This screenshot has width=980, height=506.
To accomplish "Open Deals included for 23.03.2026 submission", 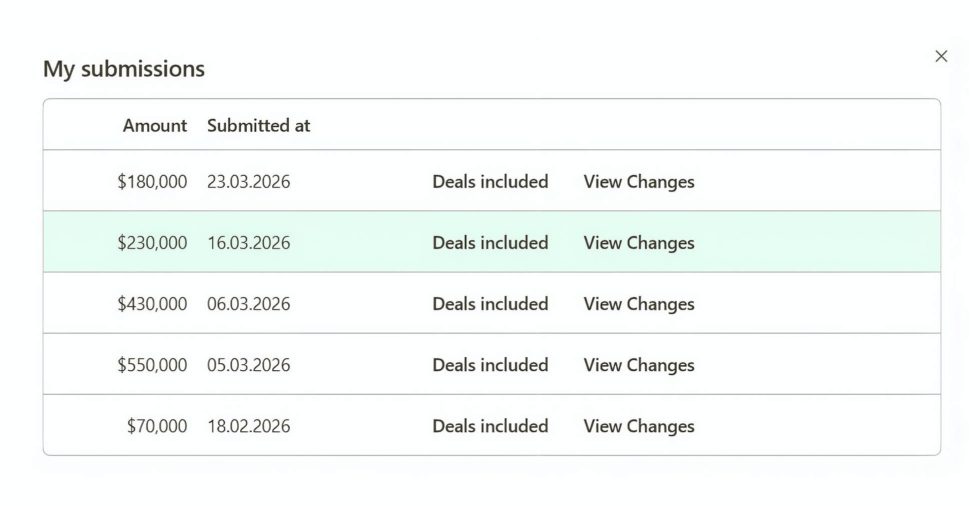I will (490, 181).
